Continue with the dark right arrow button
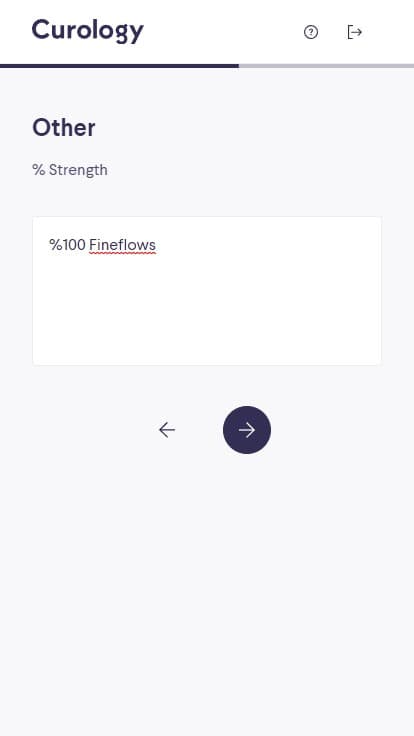The image size is (414, 736). [x=247, y=429]
